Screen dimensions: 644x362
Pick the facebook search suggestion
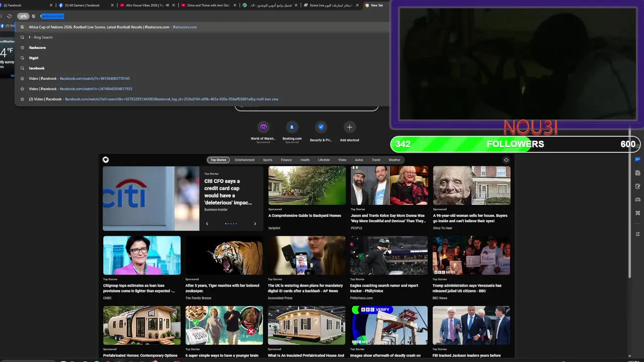pyautogui.click(x=201, y=68)
